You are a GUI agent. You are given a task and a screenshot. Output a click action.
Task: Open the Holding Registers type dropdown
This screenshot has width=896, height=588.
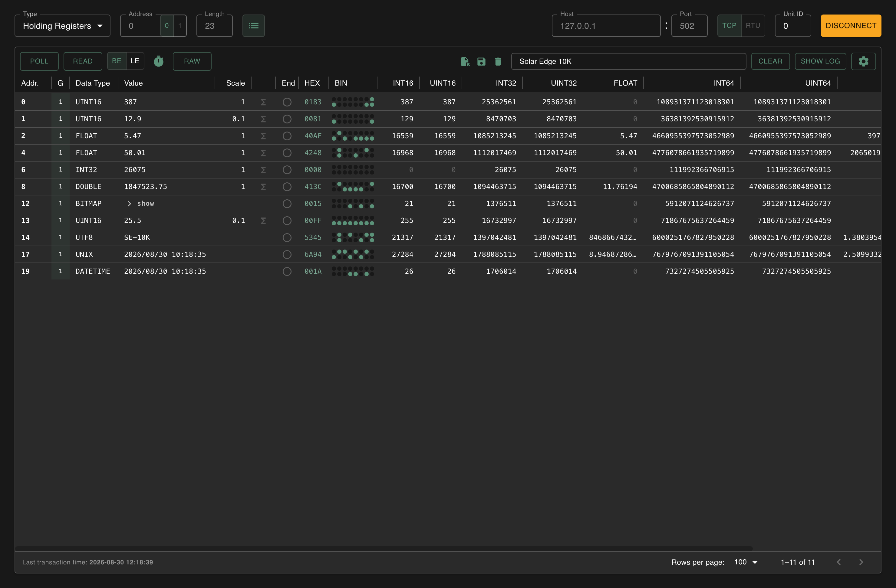[62, 26]
